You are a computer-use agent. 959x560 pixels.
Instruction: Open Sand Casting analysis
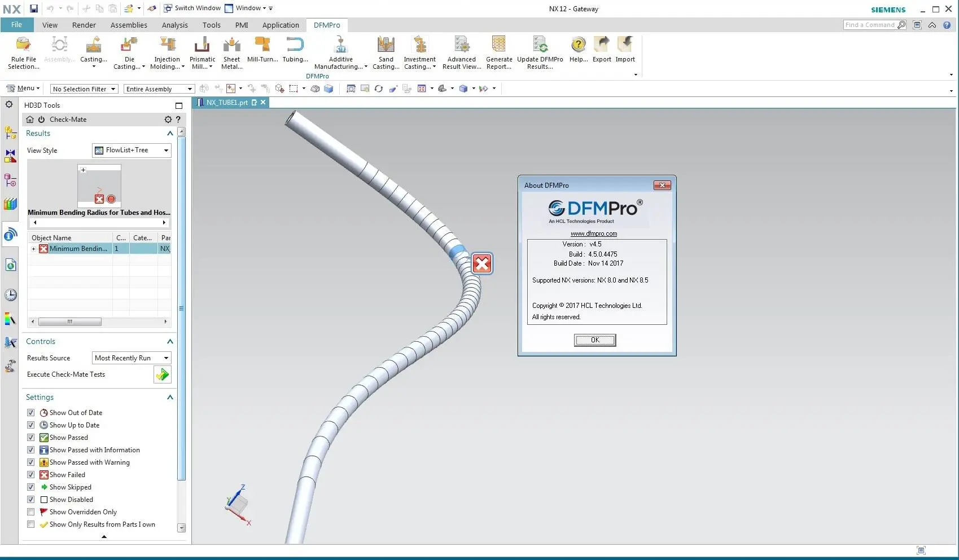[386, 52]
